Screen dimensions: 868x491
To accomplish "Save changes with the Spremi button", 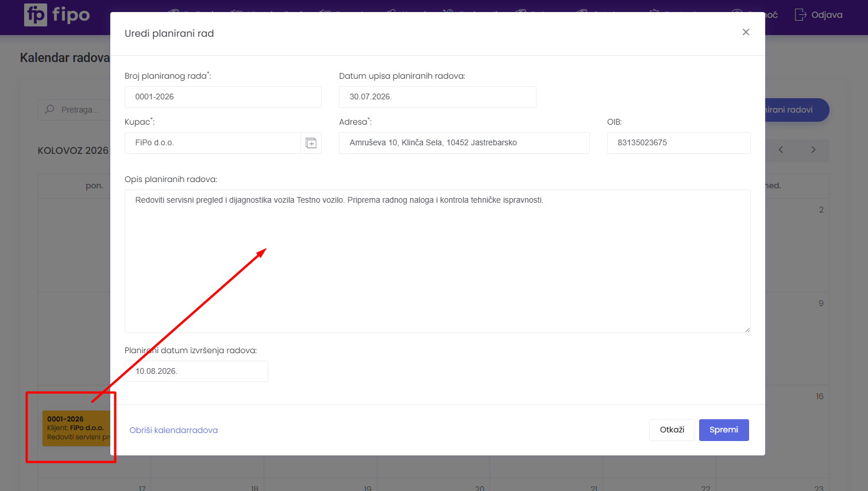I will (x=724, y=430).
